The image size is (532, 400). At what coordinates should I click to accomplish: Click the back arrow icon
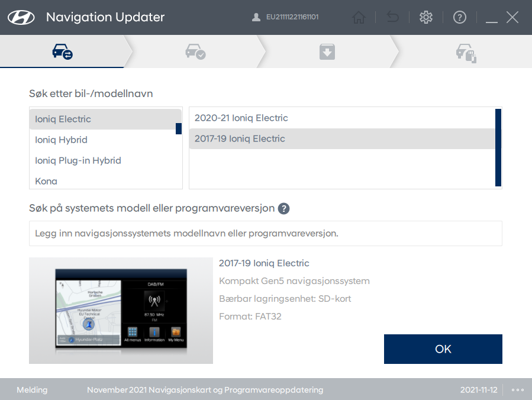point(392,17)
